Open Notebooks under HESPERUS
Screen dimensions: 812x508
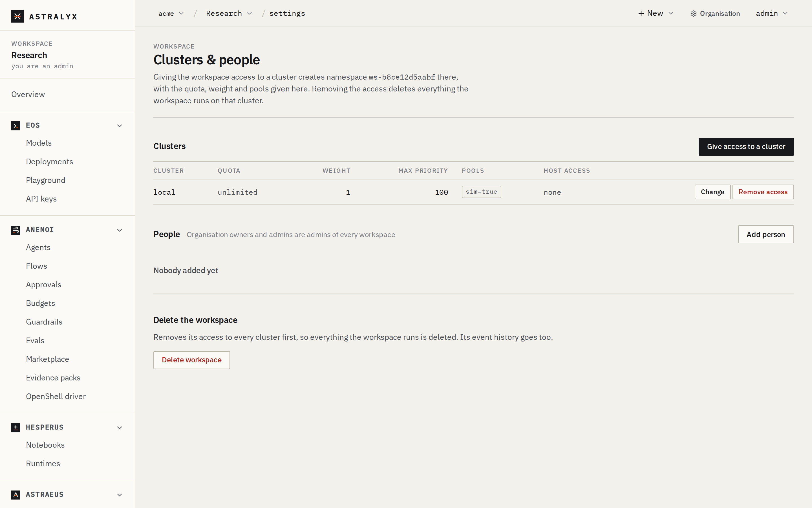(x=45, y=445)
